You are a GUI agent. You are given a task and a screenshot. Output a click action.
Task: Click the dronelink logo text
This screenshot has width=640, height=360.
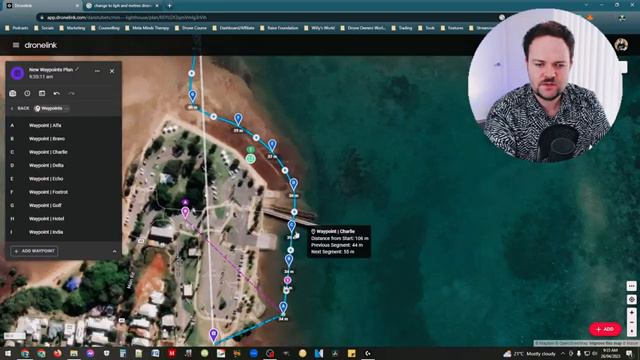pos(41,45)
